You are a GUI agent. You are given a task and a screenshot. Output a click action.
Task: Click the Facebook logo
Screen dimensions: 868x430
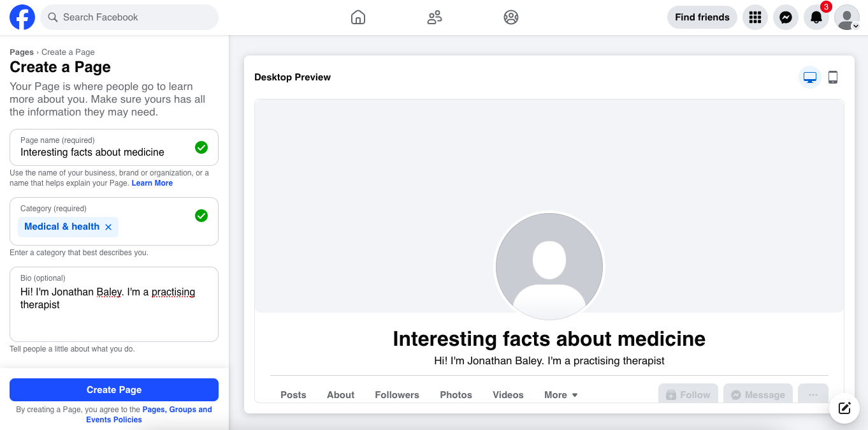pos(22,17)
